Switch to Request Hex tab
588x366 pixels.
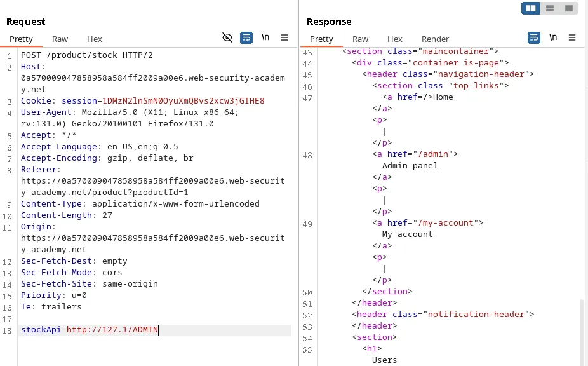pyautogui.click(x=95, y=39)
